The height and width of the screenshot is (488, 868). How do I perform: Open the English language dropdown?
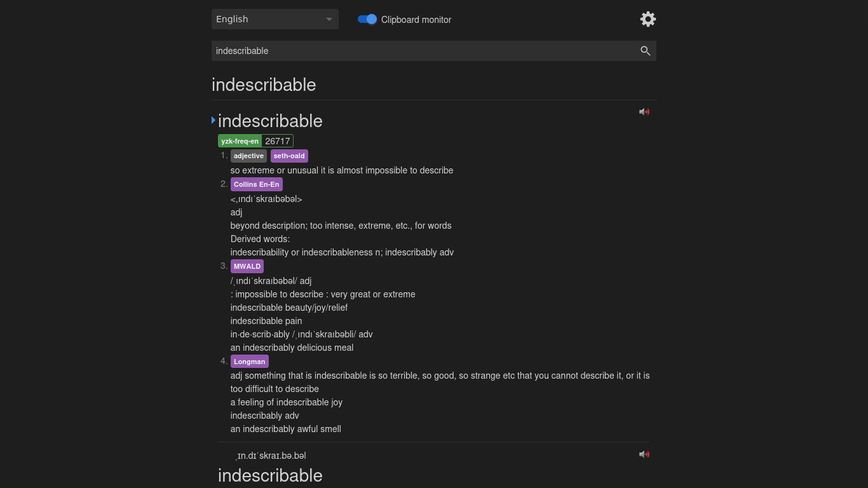pyautogui.click(x=275, y=19)
